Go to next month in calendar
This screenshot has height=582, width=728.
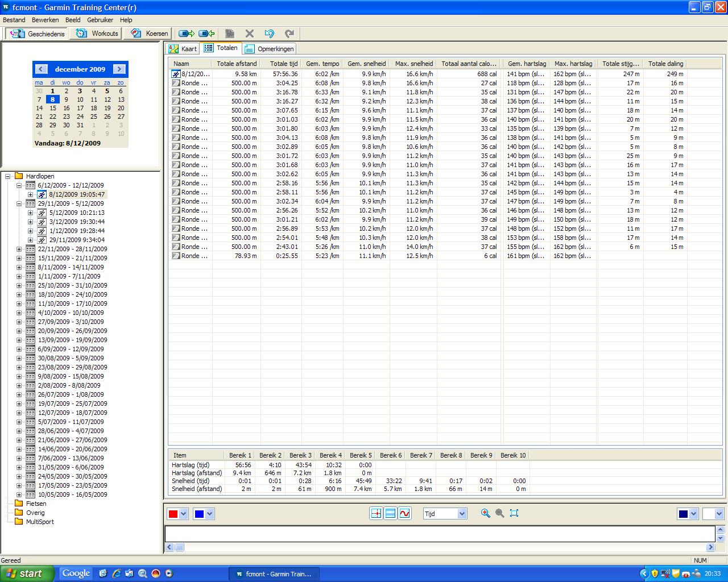click(119, 69)
